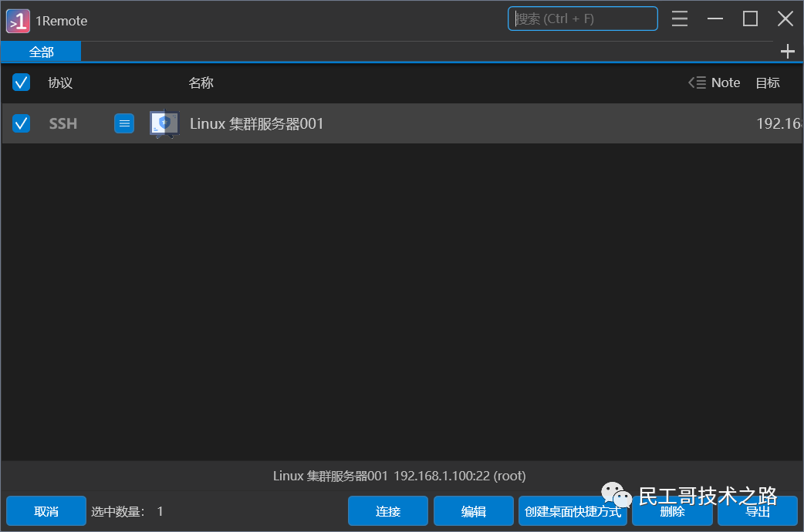Click the 协议 column header
This screenshot has height=532, width=804.
point(60,82)
